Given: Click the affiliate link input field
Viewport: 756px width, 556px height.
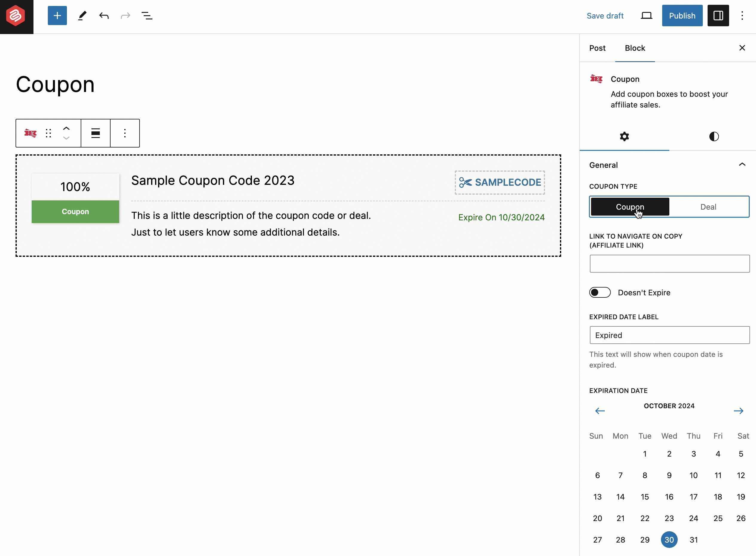Looking at the screenshot, I should [669, 264].
